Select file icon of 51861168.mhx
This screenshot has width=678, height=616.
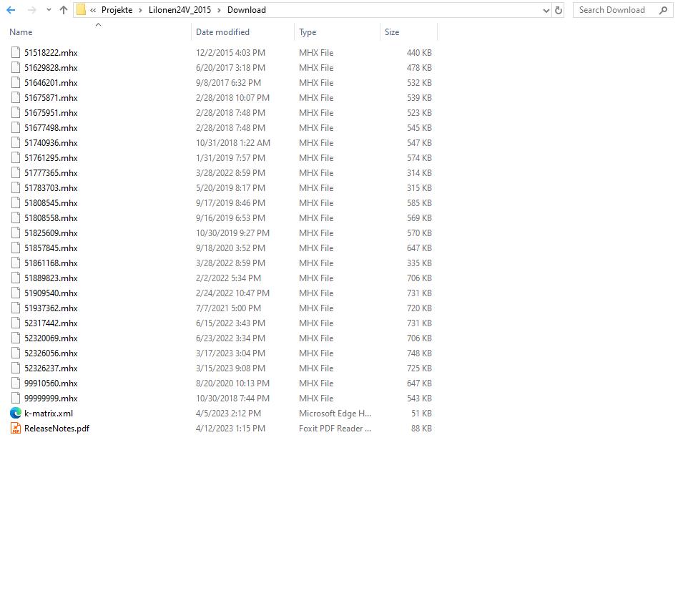tap(16, 263)
